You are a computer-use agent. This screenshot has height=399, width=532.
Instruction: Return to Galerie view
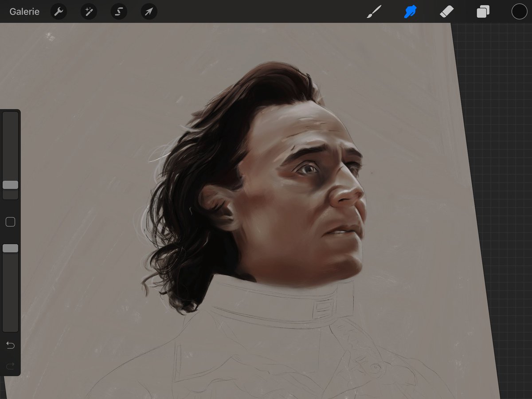pyautogui.click(x=24, y=12)
